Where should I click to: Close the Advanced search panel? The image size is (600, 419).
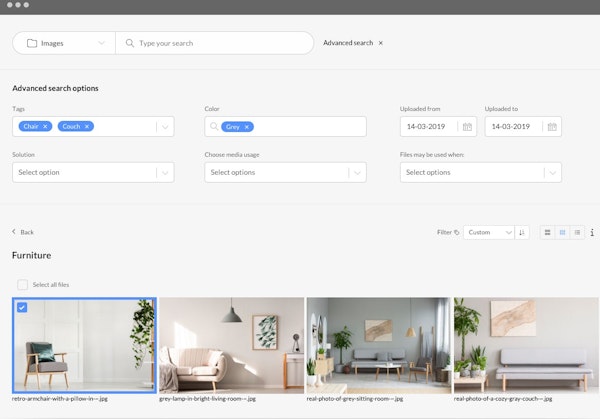pos(380,43)
